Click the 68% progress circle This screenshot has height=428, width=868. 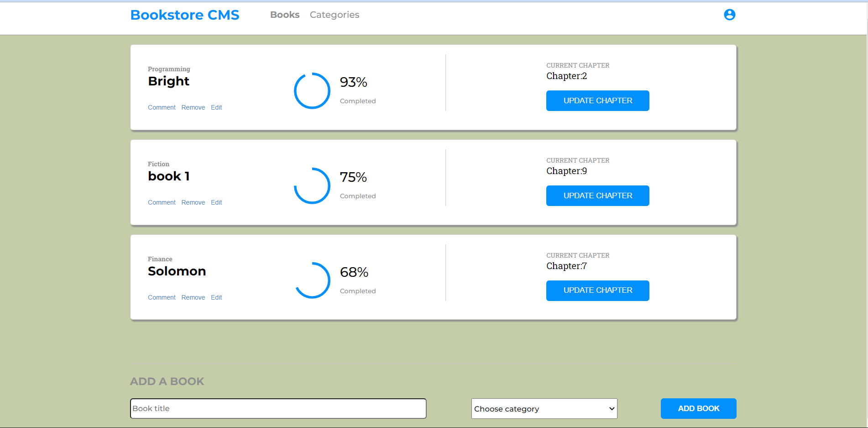(x=312, y=280)
